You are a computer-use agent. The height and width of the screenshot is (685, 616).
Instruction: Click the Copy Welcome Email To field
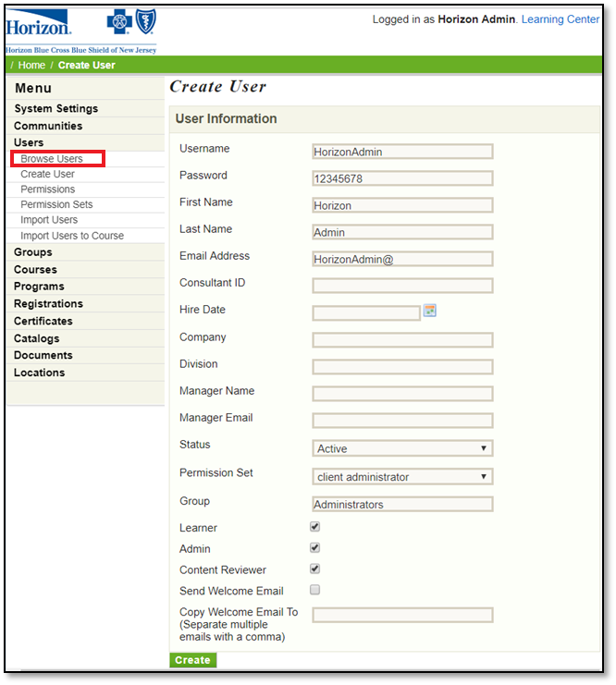(x=402, y=615)
